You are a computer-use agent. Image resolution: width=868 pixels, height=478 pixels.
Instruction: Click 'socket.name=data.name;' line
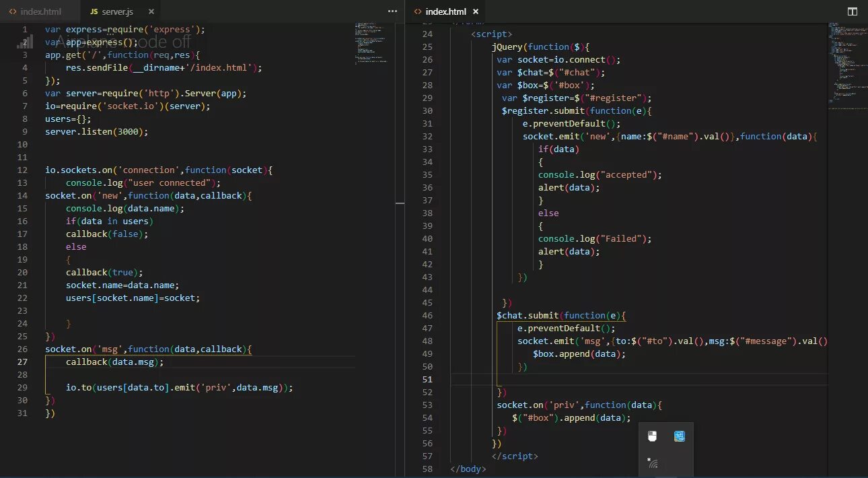[x=122, y=285]
